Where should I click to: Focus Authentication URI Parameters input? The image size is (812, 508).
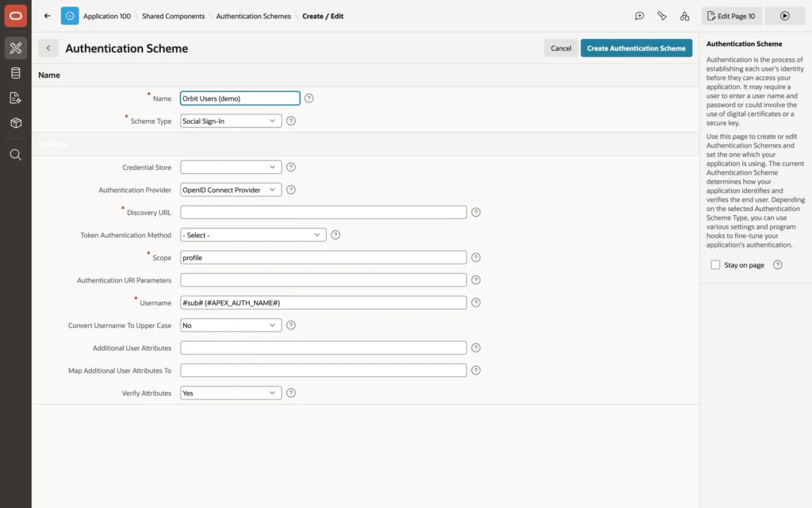click(324, 280)
